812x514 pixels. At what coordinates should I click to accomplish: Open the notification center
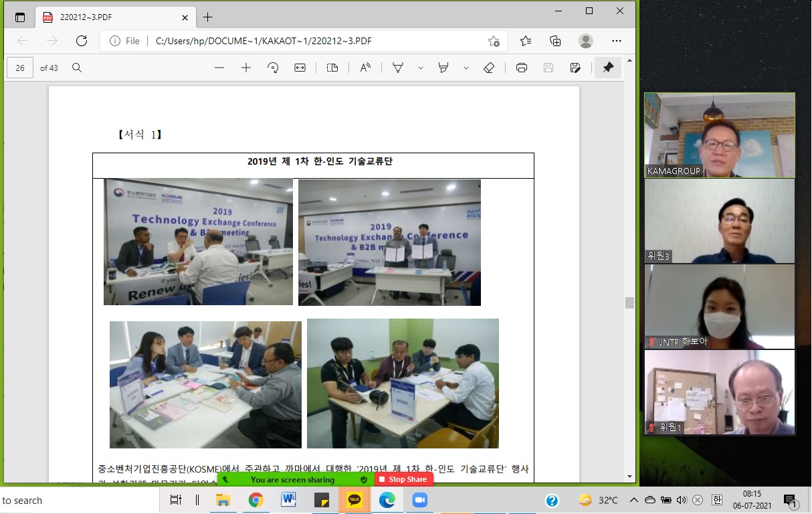[x=790, y=501]
